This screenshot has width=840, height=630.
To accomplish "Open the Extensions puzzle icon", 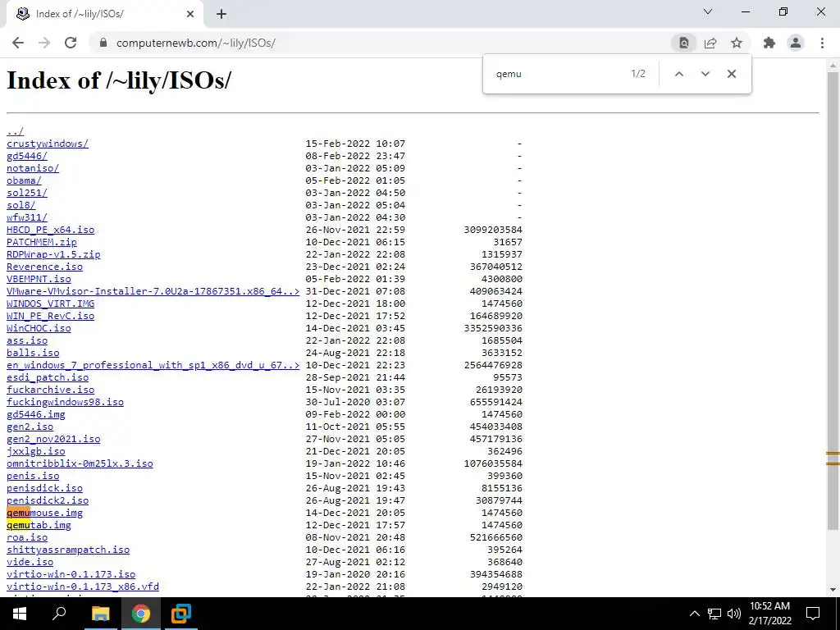I will point(769,43).
